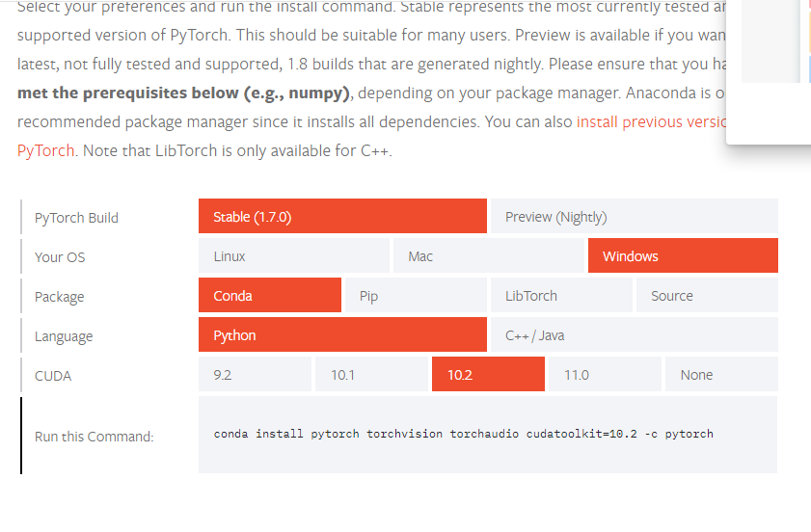Image resolution: width=811 pixels, height=532 pixels.
Task: Open the install previous versions link
Action: (651, 122)
